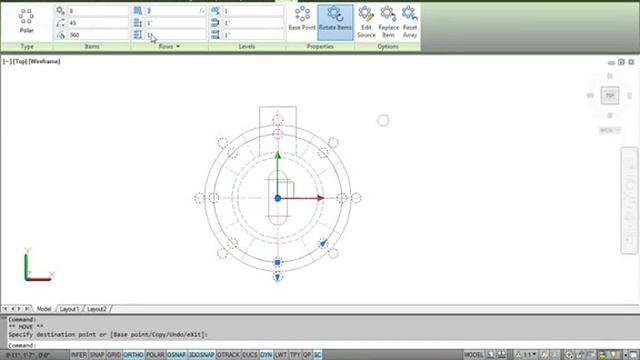Click the angled item-angle grip at lower right
640x360 pixels.
point(323,243)
